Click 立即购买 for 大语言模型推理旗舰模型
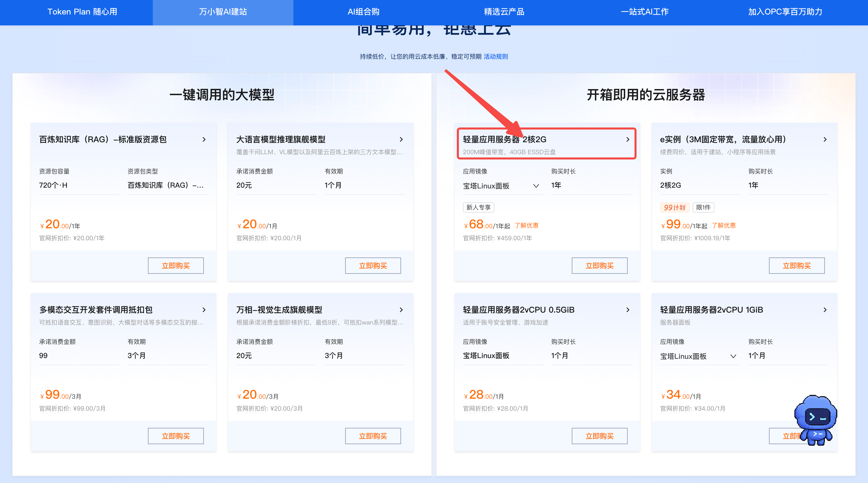 pyautogui.click(x=373, y=266)
